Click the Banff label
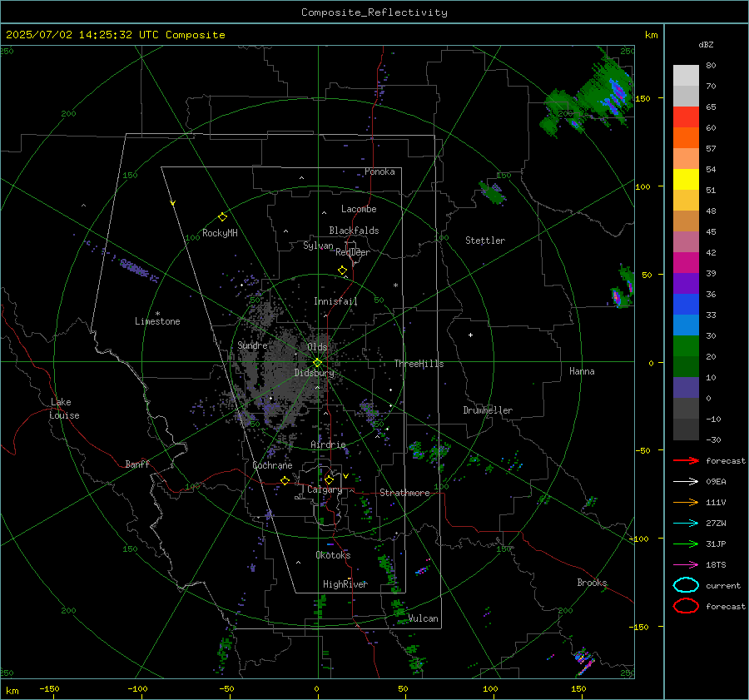The image size is (749, 700). 137,464
